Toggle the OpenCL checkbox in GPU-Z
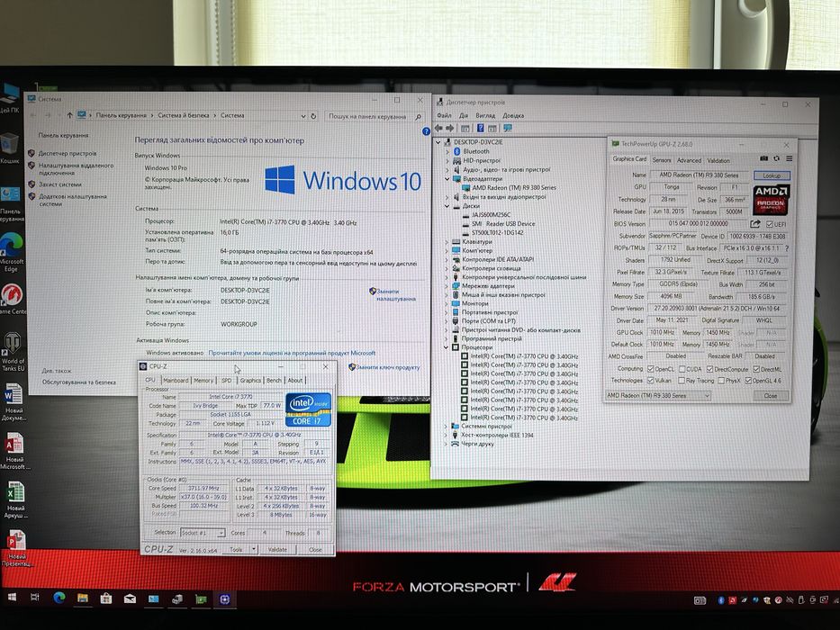Viewport: 840px width, 630px height. tap(650, 369)
